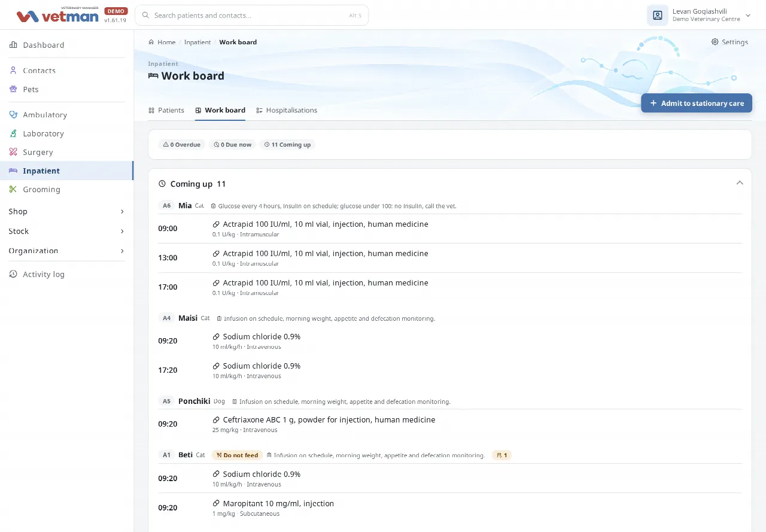Viewport: 766px width, 532px height.
Task: Filter by 0 Overdue chip
Action: click(x=182, y=145)
